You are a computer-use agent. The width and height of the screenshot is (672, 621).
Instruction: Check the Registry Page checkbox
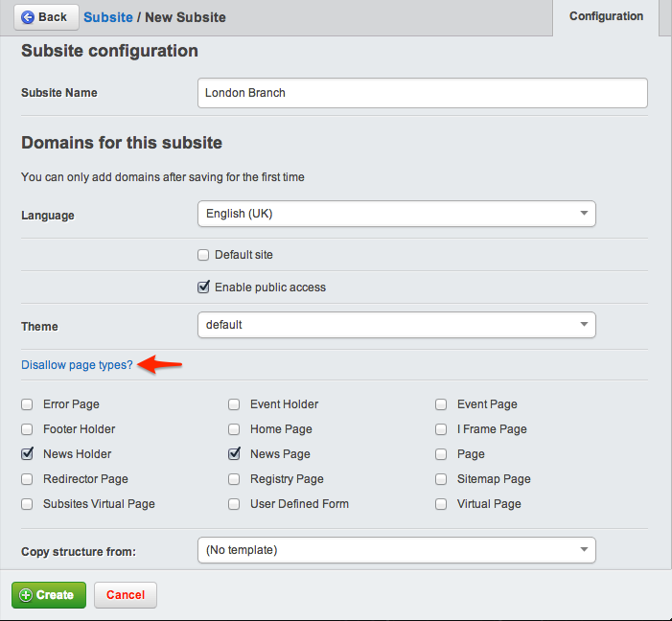click(234, 479)
